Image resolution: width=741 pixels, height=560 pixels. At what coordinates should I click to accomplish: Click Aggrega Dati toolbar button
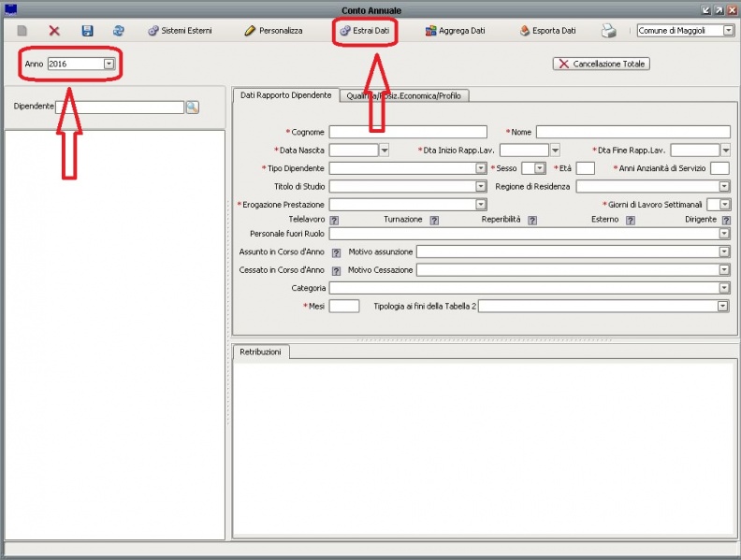click(455, 31)
